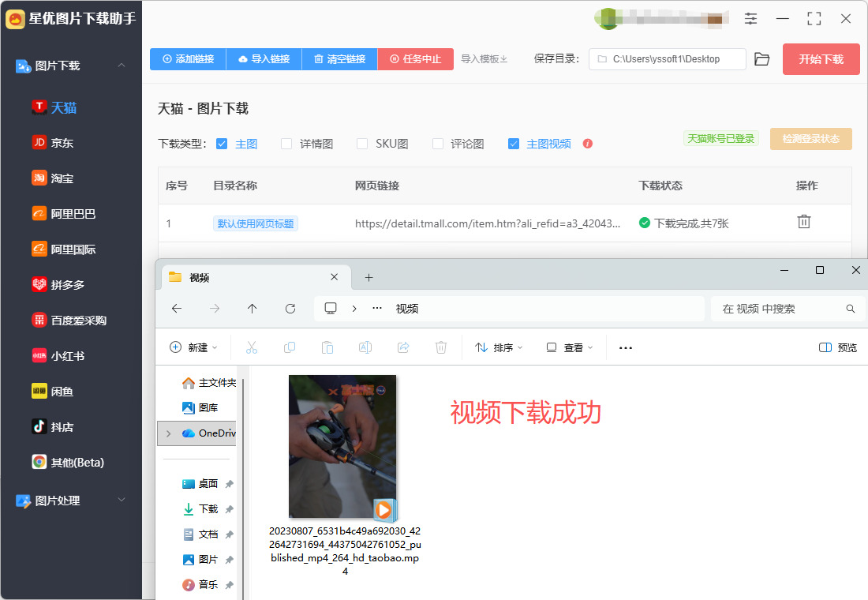Click the red info icon beside 主图视频

588,144
